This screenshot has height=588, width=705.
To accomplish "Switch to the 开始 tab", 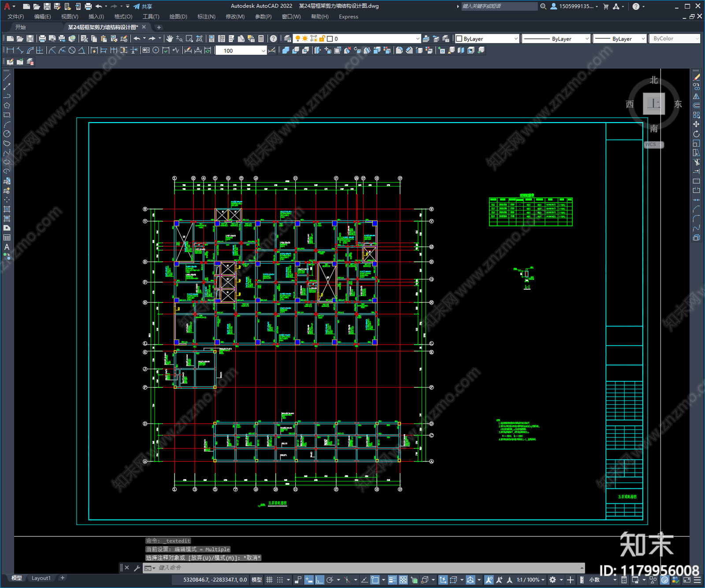I will tap(21, 27).
